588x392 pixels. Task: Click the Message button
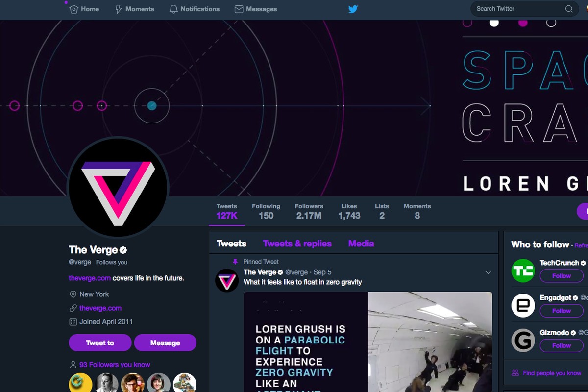pos(165,343)
